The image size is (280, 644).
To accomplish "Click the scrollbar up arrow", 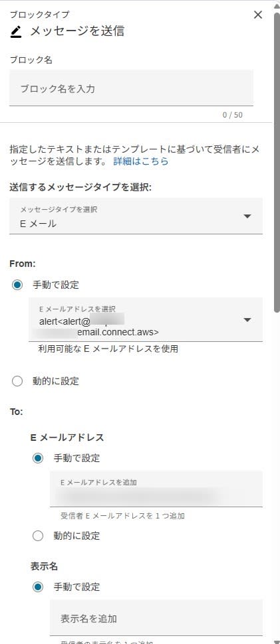I will tap(277, 6).
